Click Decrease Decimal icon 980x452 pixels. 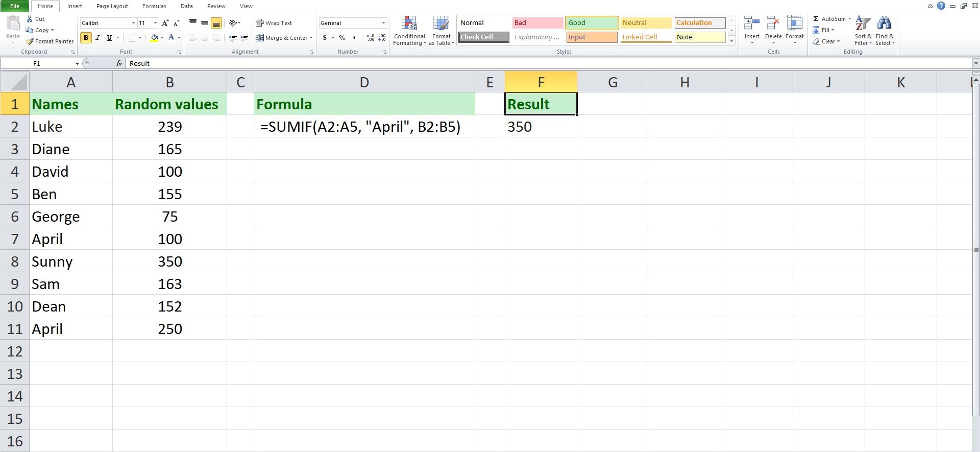pos(382,38)
